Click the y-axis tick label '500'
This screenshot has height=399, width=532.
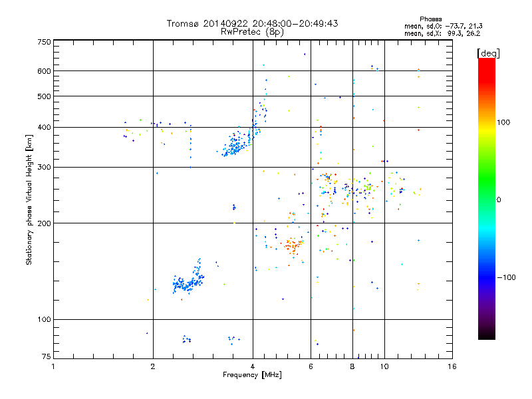pyautogui.click(x=45, y=96)
